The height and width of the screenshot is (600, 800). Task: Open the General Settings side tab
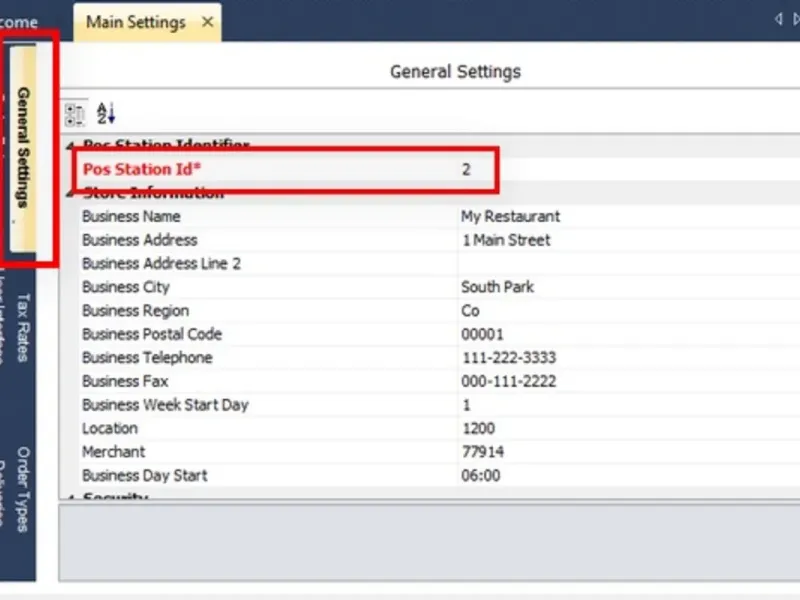click(x=23, y=148)
